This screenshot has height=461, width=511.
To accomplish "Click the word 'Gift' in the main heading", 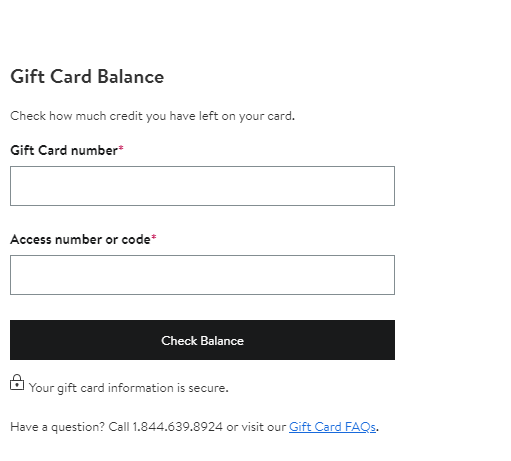I will tap(28, 77).
